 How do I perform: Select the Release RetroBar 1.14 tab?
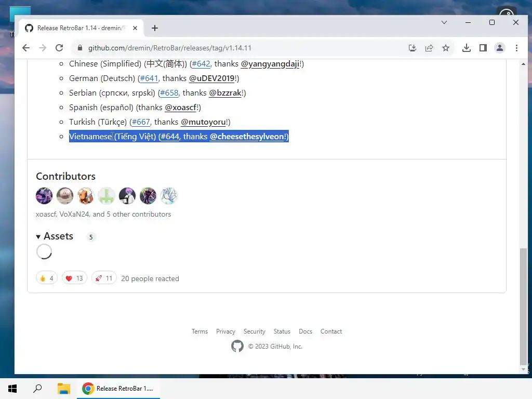click(x=81, y=28)
